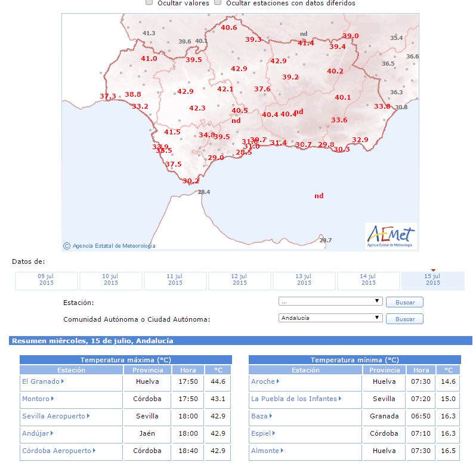Click the 42.3 temperature value on the map
Viewport: 476px width, 465px height.
point(197,108)
